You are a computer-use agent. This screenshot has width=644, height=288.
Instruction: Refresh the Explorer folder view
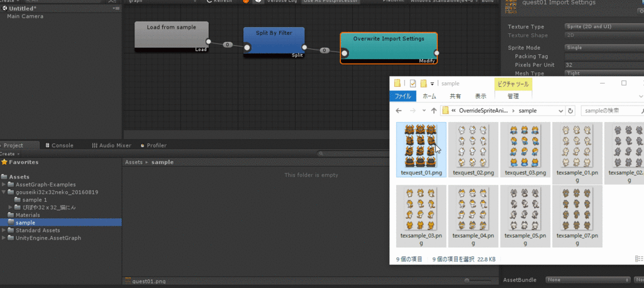tap(570, 111)
